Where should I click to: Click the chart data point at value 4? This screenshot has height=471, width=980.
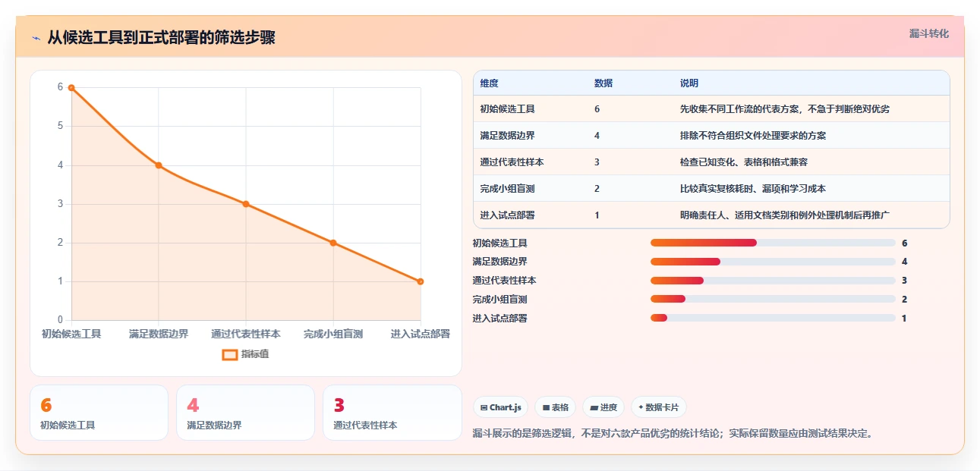coord(159,165)
